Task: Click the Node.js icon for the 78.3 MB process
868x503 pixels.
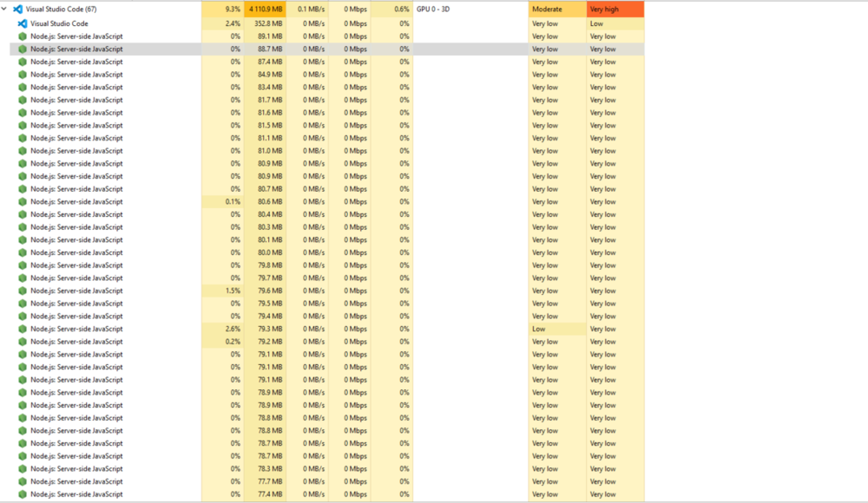Action: click(x=23, y=468)
